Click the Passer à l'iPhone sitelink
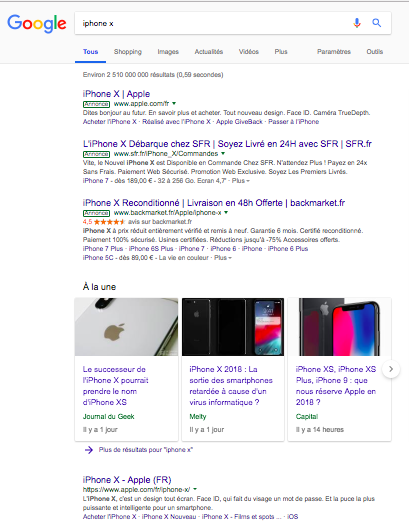Image resolution: width=409 pixels, height=525 pixels. click(294, 122)
